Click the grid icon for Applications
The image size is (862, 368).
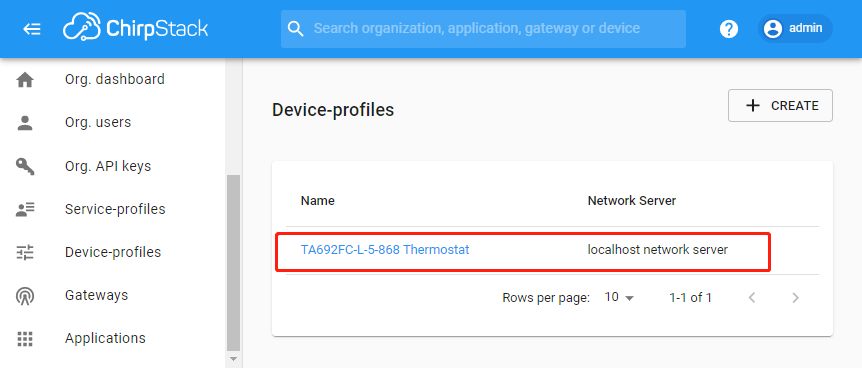[x=25, y=339]
